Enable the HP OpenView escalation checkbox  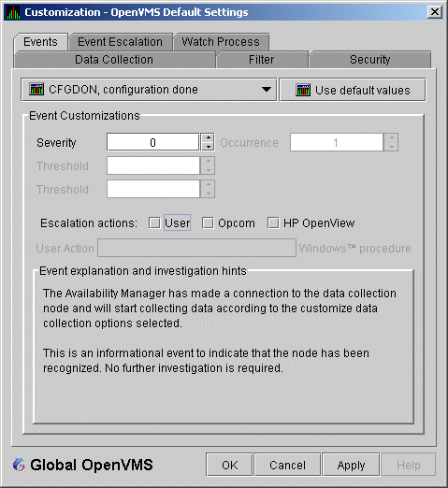click(273, 223)
